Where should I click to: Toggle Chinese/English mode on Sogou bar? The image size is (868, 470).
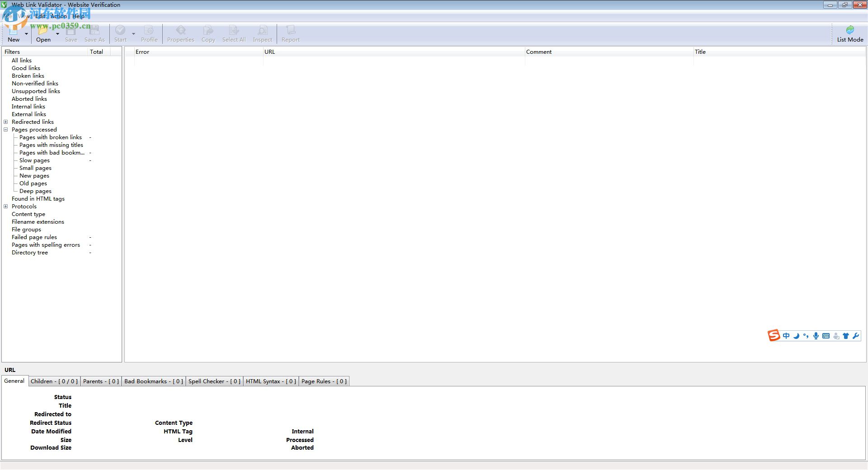pos(786,336)
